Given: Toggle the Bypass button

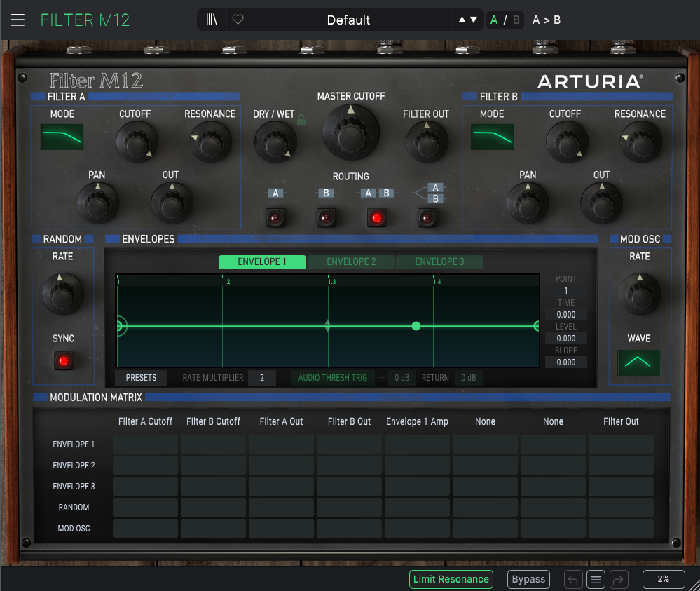Looking at the screenshot, I should point(528,579).
